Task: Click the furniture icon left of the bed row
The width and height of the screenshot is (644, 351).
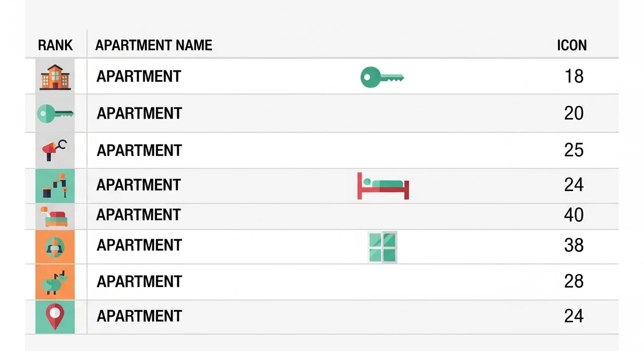Action: pos(55,186)
